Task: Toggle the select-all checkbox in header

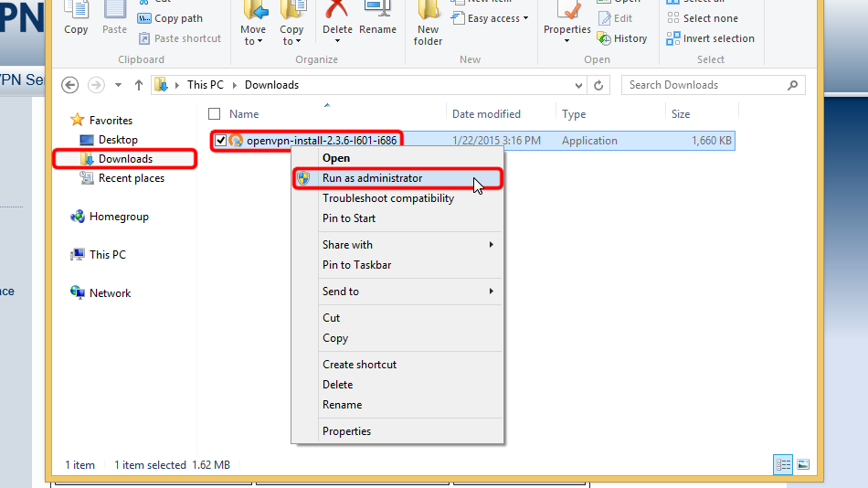Action: click(215, 114)
